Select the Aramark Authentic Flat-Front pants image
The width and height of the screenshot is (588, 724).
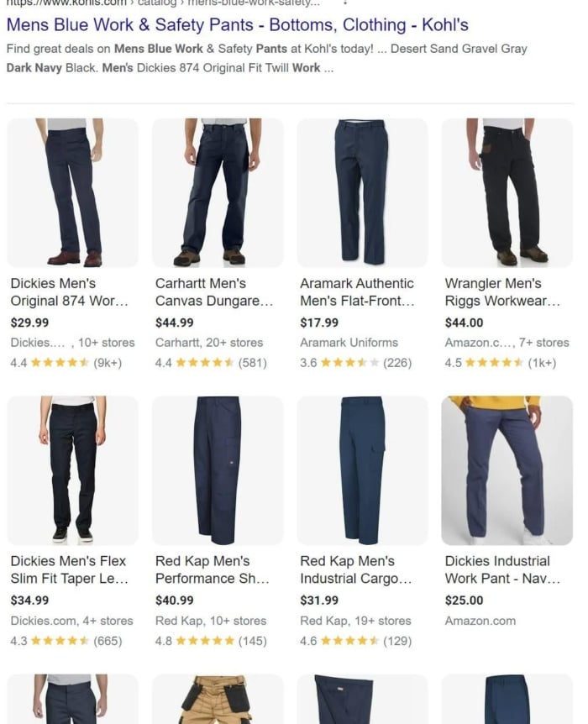(362, 192)
